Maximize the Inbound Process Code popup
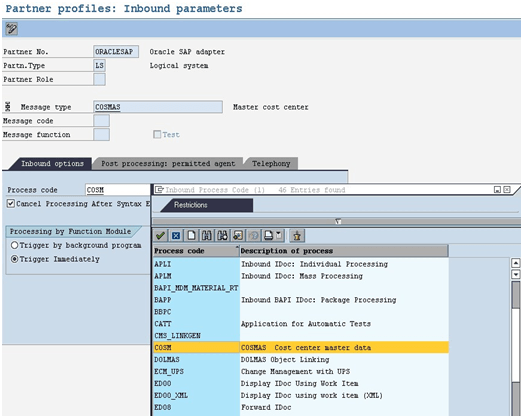 click(497, 189)
